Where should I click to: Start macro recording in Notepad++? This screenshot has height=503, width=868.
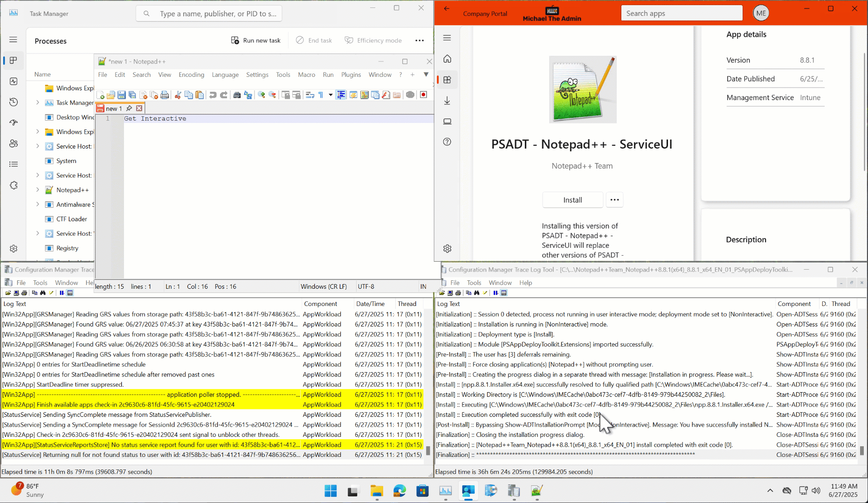pyautogui.click(x=423, y=95)
